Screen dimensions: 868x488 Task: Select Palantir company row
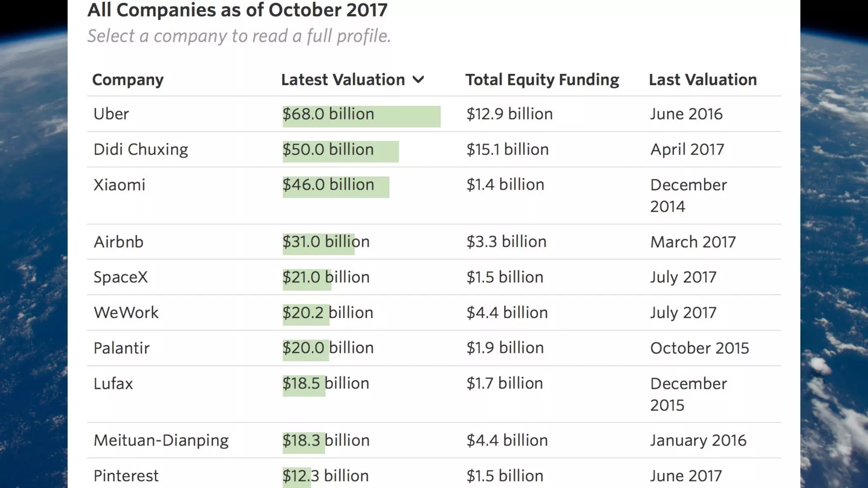121,348
